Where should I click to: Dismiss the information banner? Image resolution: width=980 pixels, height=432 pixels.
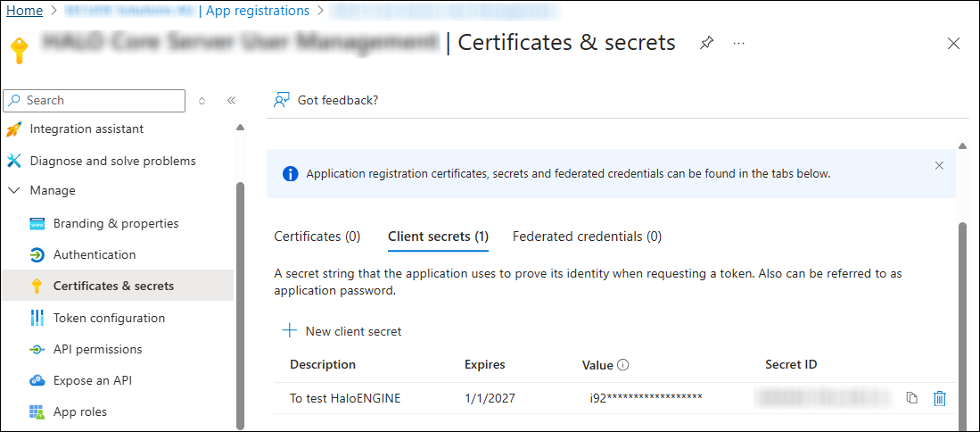pyautogui.click(x=939, y=166)
